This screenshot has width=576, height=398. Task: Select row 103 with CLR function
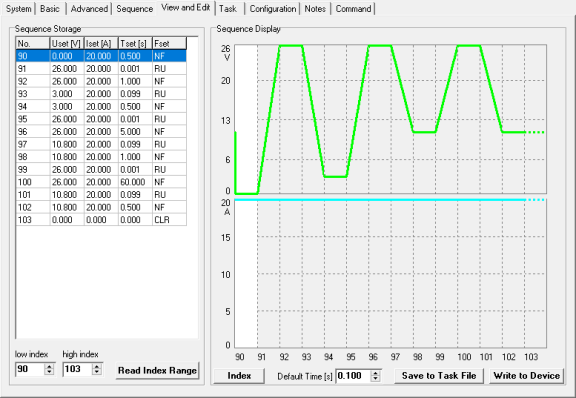[101, 220]
